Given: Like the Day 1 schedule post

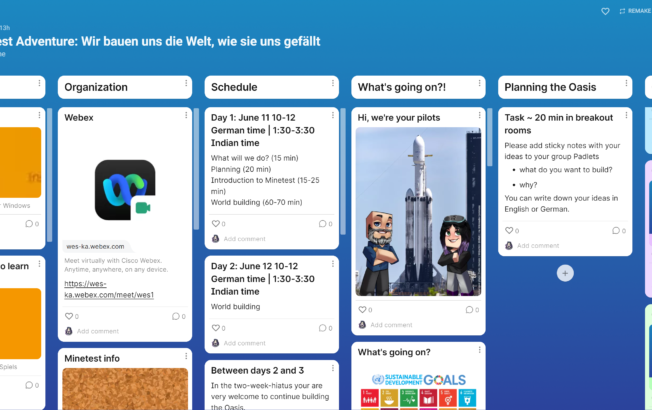Looking at the screenshot, I should [x=215, y=224].
